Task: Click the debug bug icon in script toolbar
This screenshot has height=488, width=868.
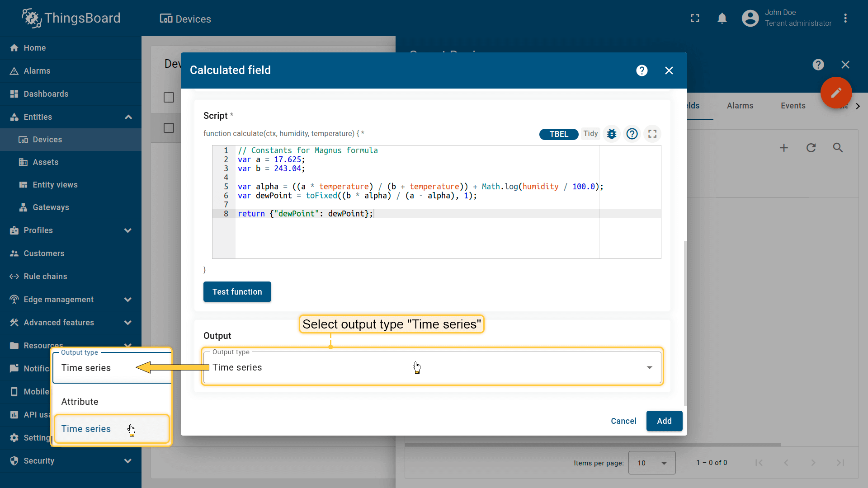Action: pyautogui.click(x=612, y=134)
